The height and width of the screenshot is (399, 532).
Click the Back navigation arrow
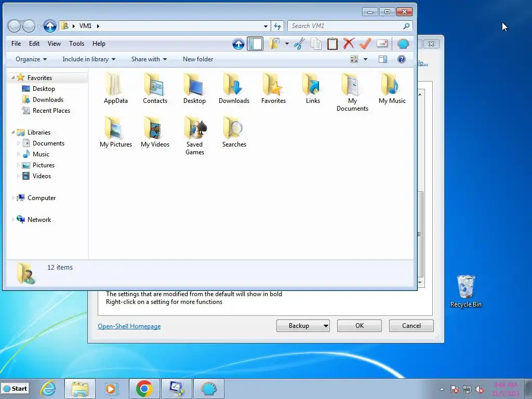[x=14, y=26]
